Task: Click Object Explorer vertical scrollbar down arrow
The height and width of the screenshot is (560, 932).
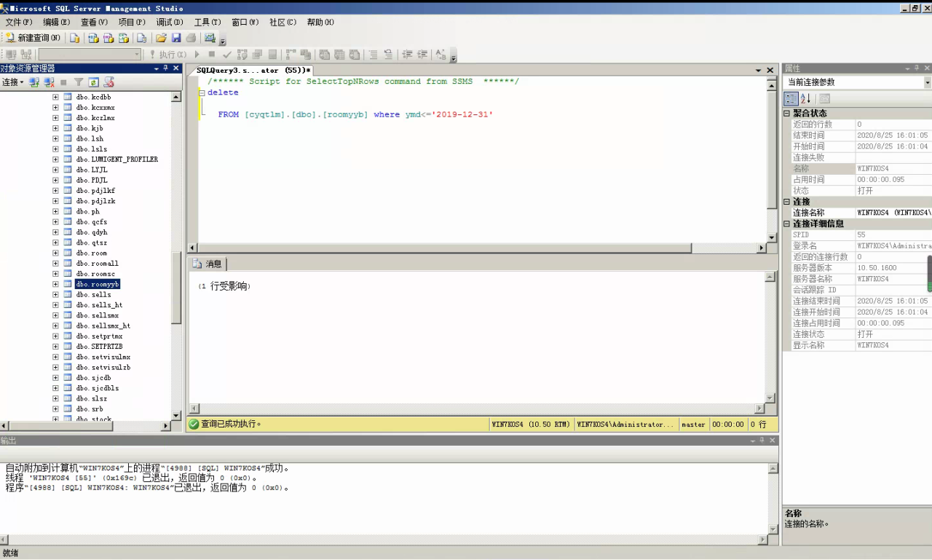Action: click(x=175, y=415)
